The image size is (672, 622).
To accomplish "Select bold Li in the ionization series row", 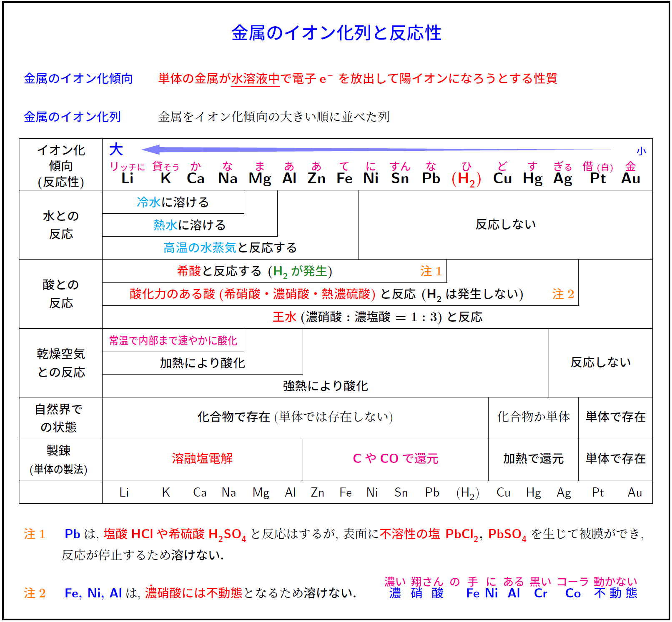I will [127, 178].
